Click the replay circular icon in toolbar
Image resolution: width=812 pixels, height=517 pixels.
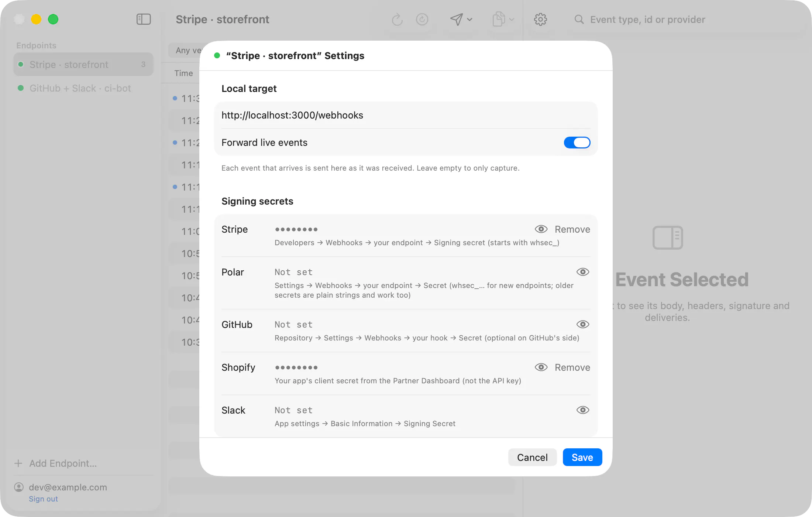click(x=422, y=19)
